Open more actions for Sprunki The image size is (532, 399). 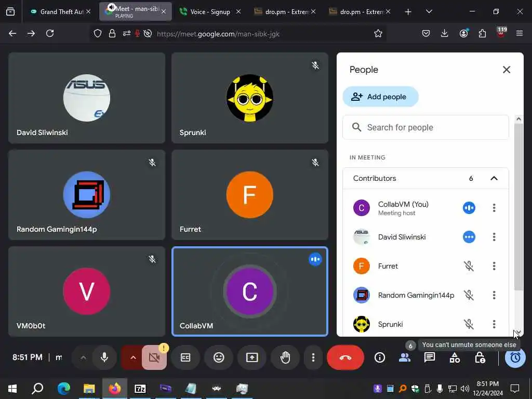point(494,324)
